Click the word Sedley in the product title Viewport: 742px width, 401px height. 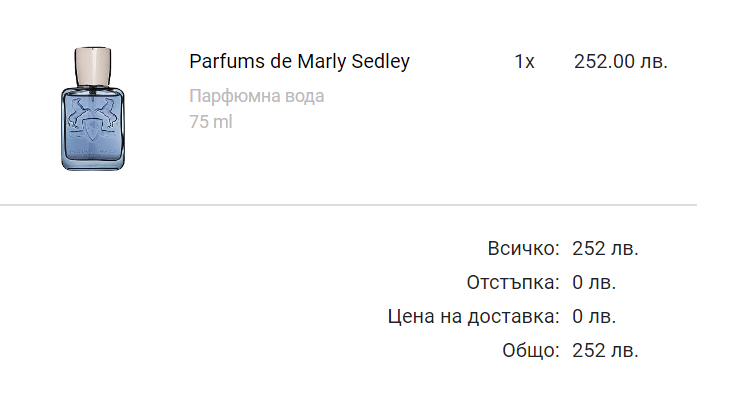tap(379, 62)
